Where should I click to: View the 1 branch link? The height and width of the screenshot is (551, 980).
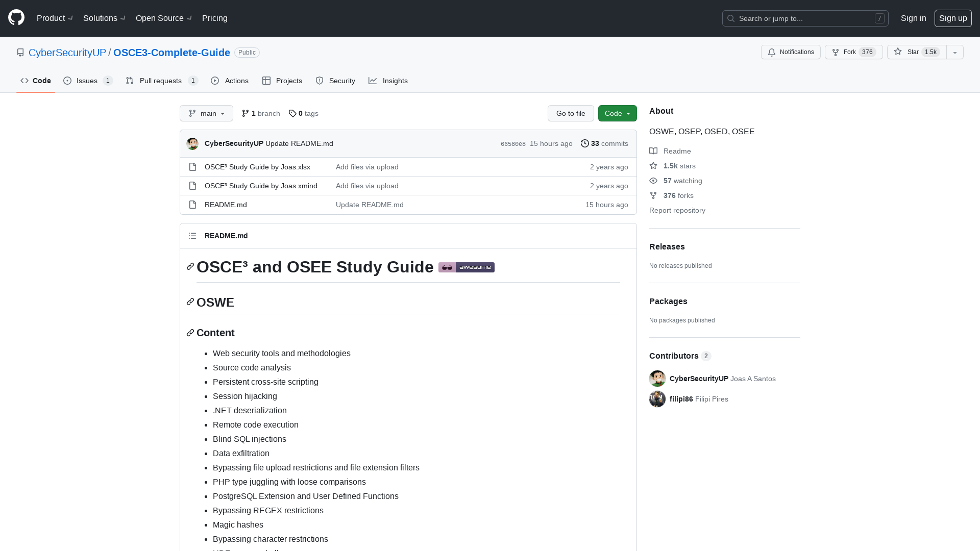click(x=261, y=113)
